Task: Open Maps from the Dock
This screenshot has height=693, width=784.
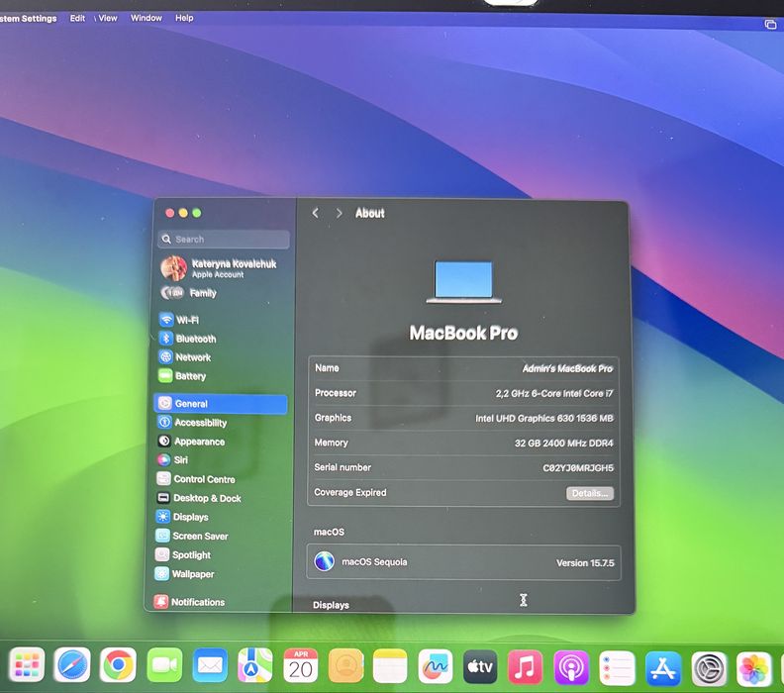Action: click(255, 665)
